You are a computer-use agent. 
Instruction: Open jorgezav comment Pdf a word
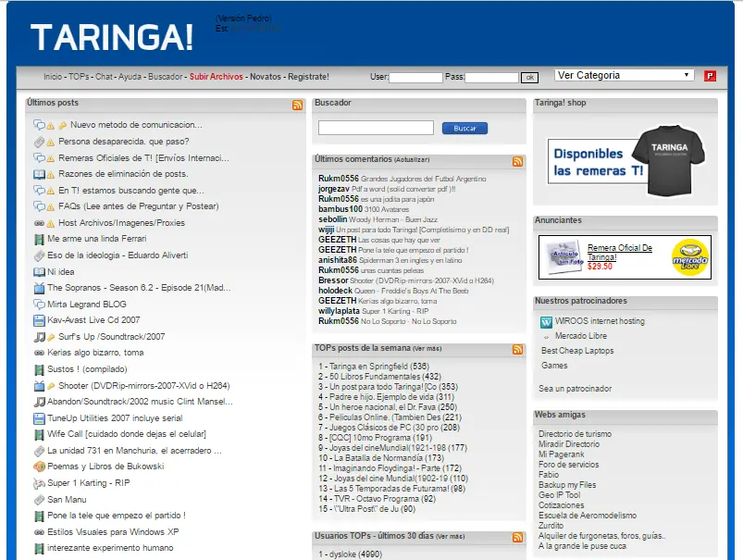(387, 189)
